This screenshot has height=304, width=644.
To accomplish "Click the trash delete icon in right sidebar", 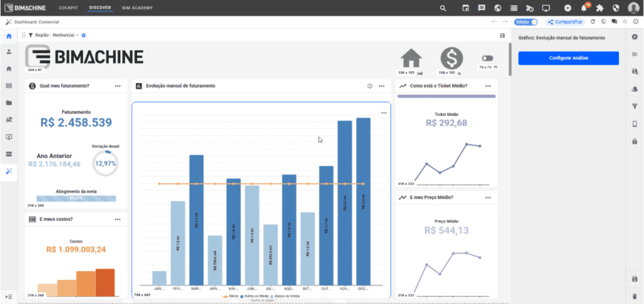I will [635, 296].
